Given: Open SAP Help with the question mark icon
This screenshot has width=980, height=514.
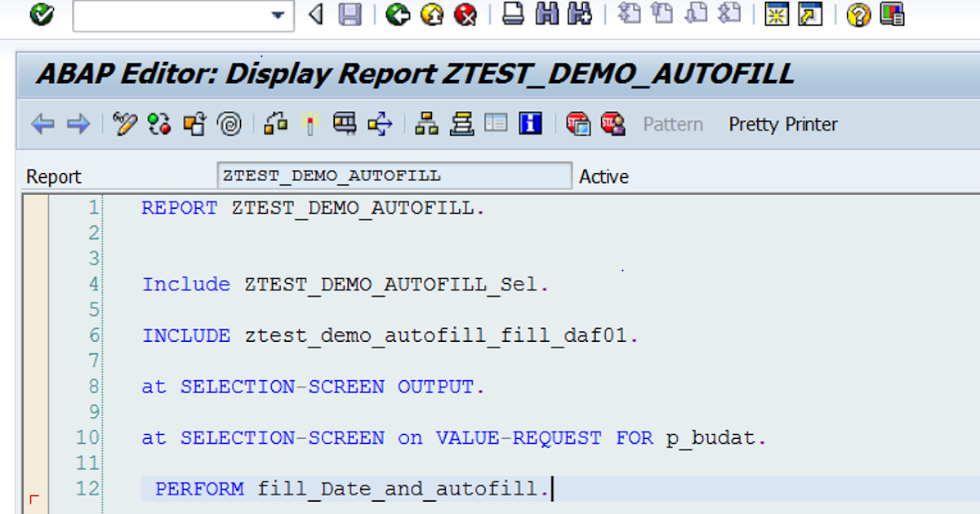Looking at the screenshot, I should (860, 15).
